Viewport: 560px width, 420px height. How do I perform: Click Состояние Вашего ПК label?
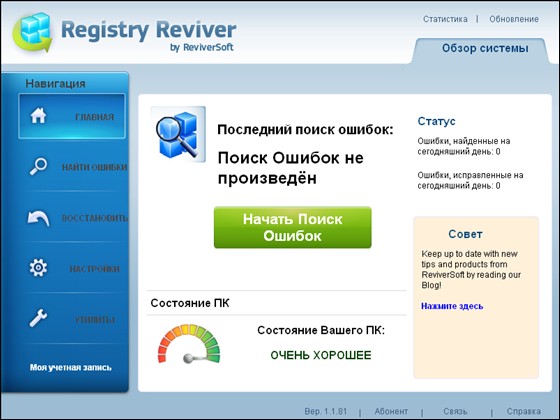click(x=321, y=330)
